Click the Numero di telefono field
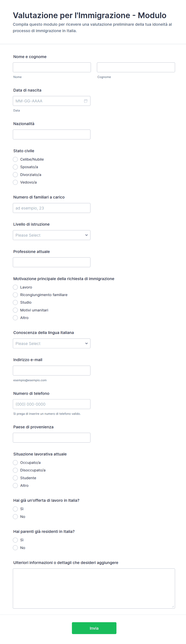The image size is (186, 644). (x=52, y=404)
